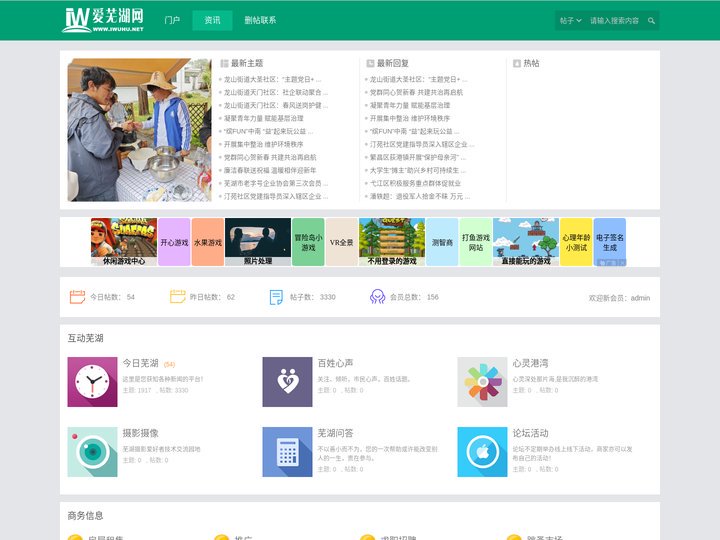Click the 昨日帖数 calendar icon

177,297
